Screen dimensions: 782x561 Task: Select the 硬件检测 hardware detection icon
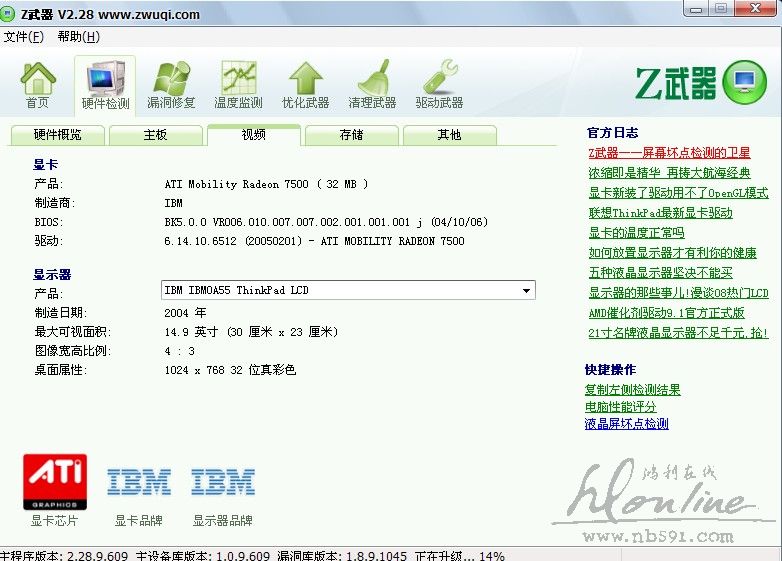(105, 85)
